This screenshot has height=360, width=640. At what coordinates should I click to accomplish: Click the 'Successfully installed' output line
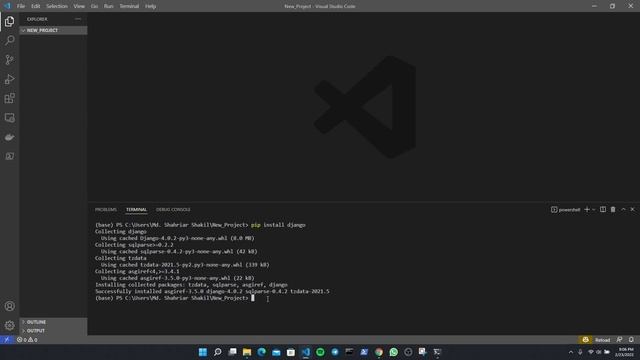(212, 291)
